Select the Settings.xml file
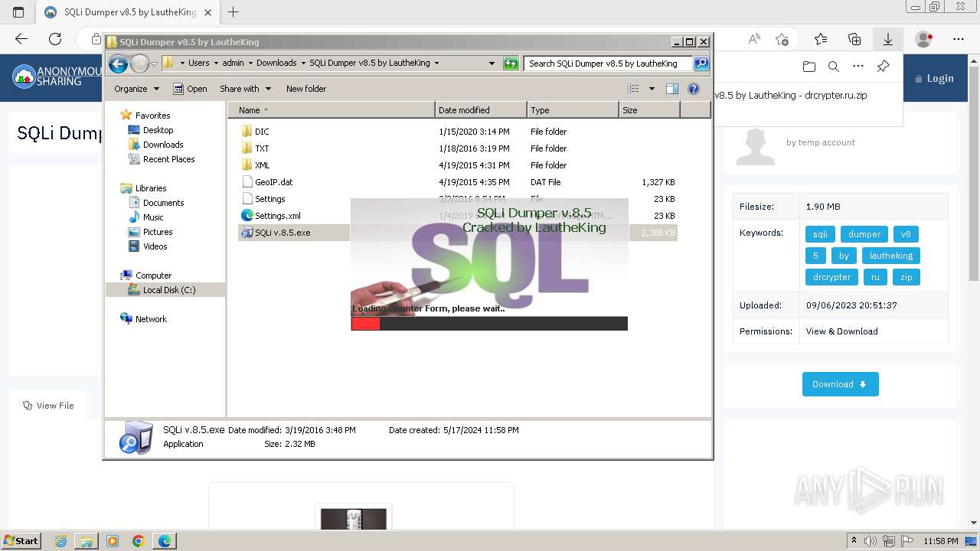This screenshot has height=551, width=980. (277, 216)
